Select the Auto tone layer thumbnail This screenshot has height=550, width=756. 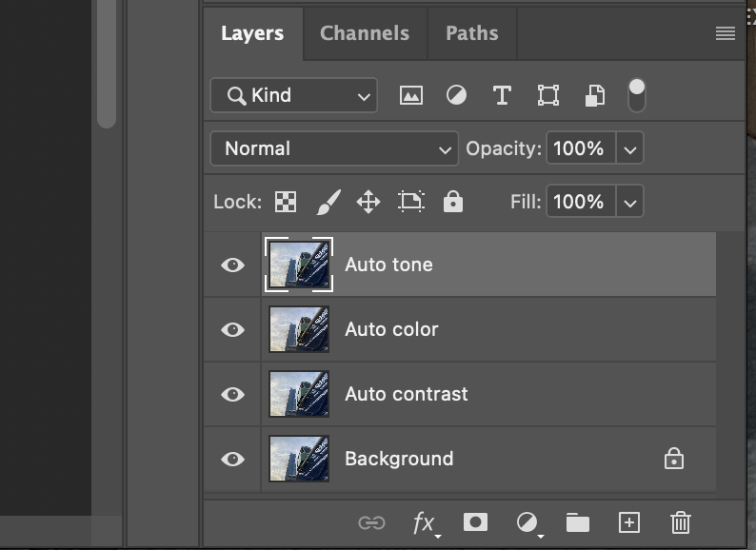pyautogui.click(x=299, y=265)
